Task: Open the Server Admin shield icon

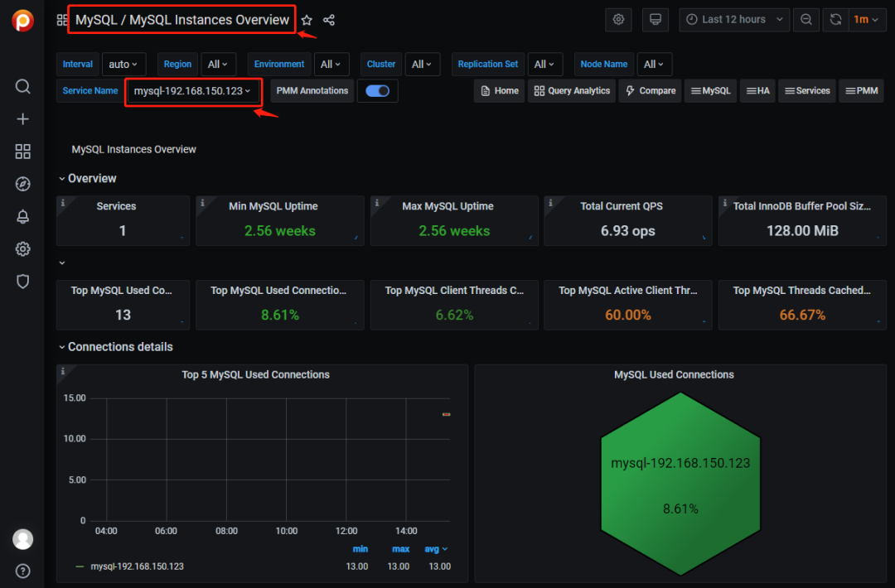Action: [x=23, y=282]
